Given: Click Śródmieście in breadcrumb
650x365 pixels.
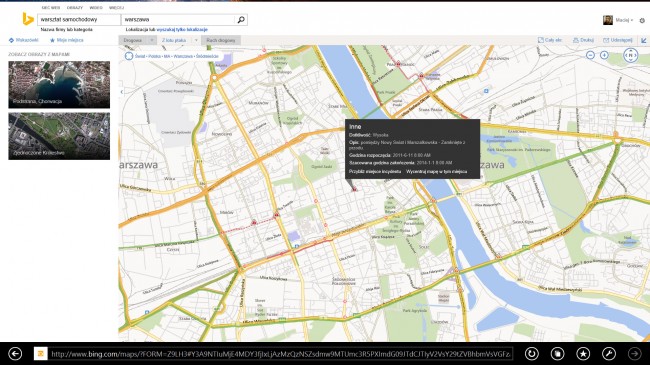Looking at the screenshot, I should click(207, 56).
